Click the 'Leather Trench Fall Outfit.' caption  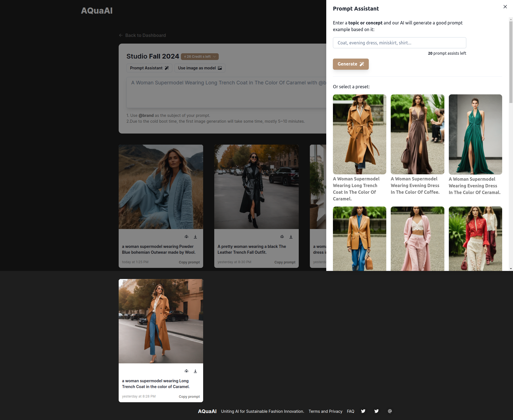coord(242,252)
